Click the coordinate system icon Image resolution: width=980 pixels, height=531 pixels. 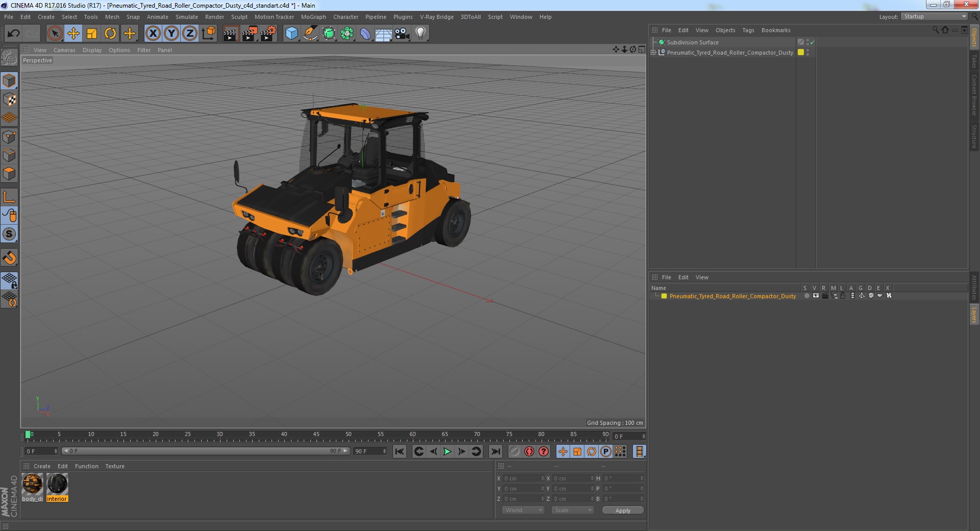pyautogui.click(x=208, y=34)
